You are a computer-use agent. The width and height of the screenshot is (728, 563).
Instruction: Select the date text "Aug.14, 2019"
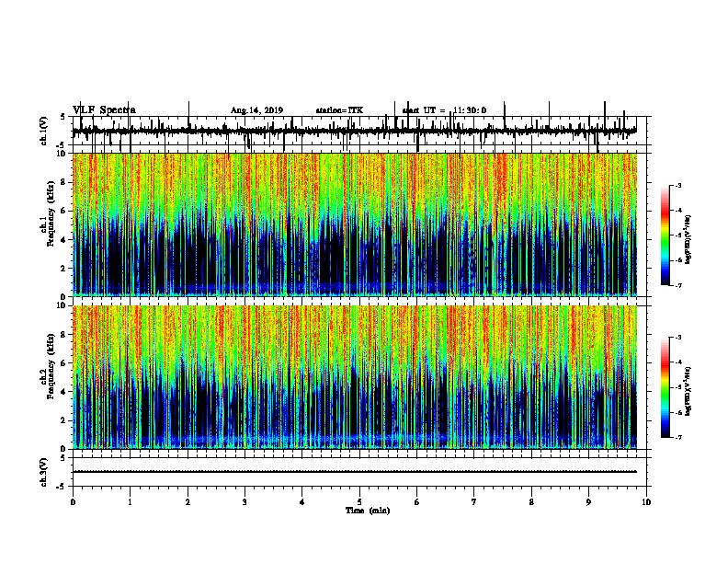point(256,110)
